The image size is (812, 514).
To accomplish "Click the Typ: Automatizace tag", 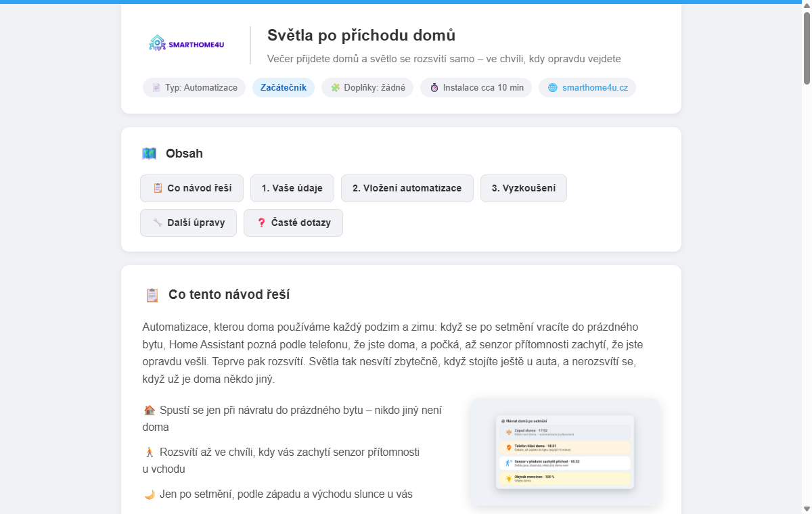I will click(x=194, y=87).
